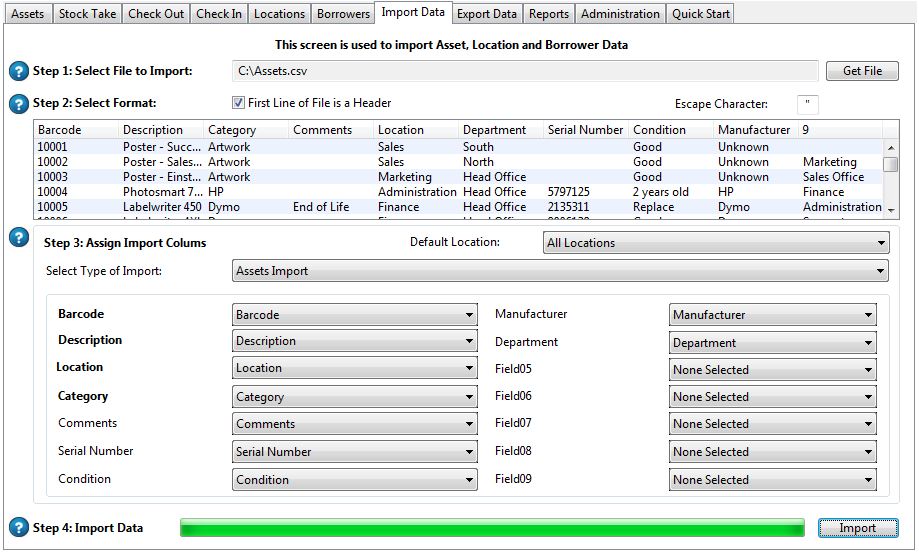Click the help icon beside Step 2
Viewport: 919px width, 554px height.
point(18,103)
